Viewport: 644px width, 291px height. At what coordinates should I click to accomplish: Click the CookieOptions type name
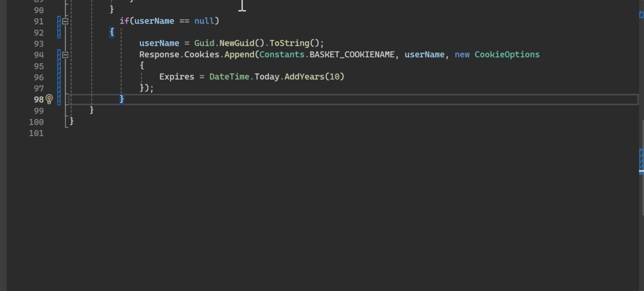tap(507, 55)
